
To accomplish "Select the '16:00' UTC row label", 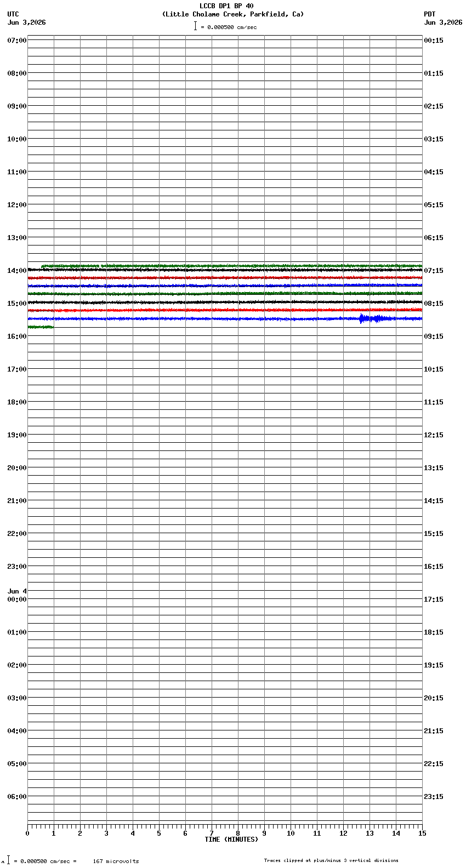I will [x=17, y=336].
